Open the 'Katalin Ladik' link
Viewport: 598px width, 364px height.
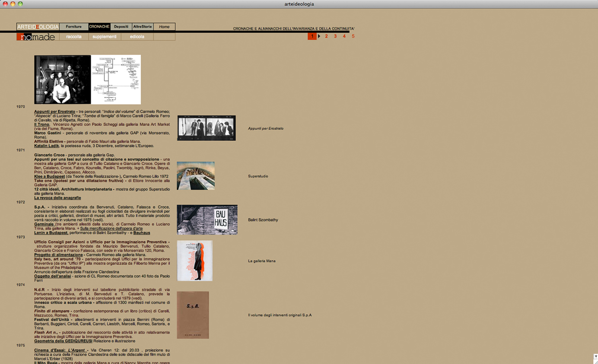tap(47, 146)
